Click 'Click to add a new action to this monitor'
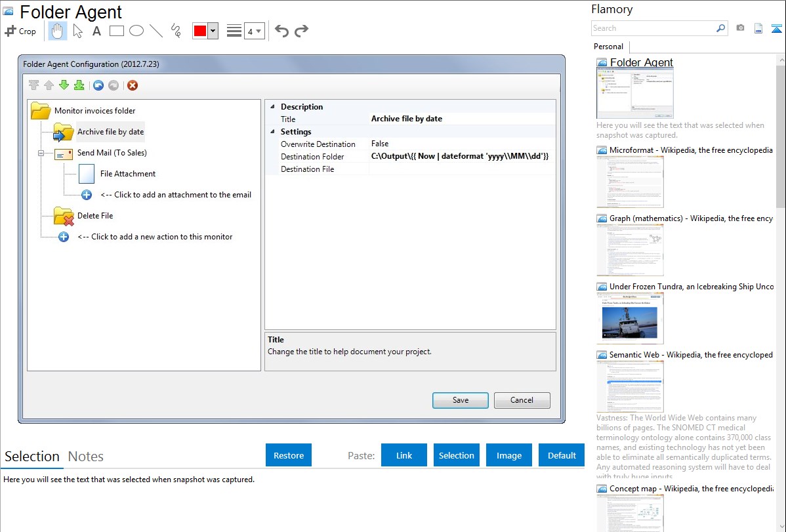Viewport: 786px width, 532px height. tap(155, 237)
